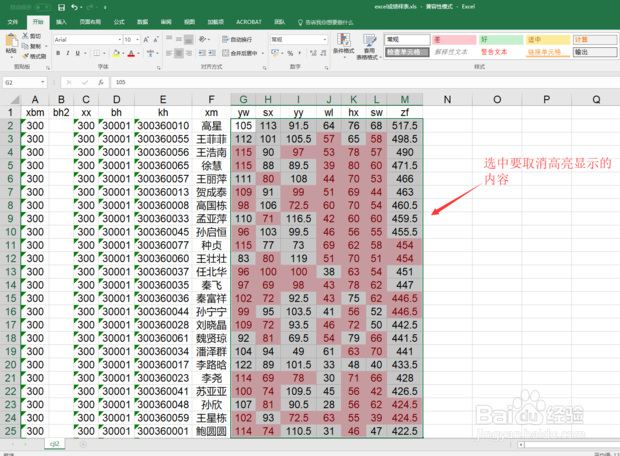Viewport: 620px width, 456px height.
Task: Click the Paste clipboard icon
Action: (x=11, y=40)
